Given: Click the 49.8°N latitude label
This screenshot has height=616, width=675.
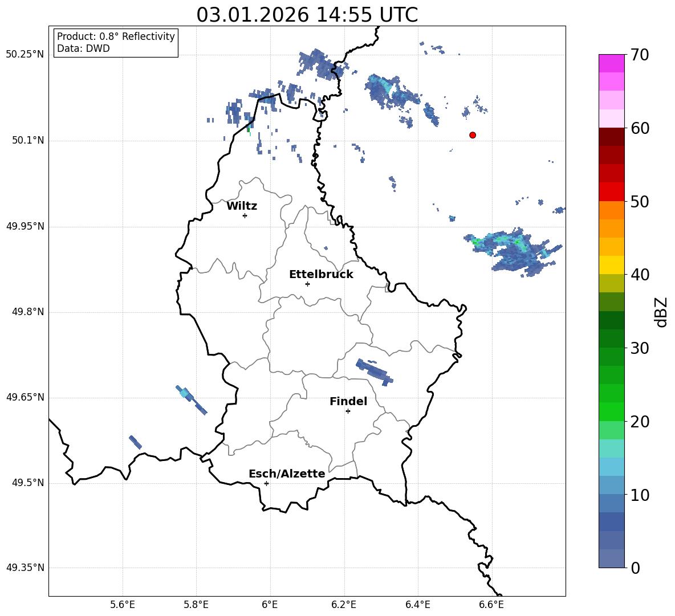Looking at the screenshot, I should [x=28, y=312].
